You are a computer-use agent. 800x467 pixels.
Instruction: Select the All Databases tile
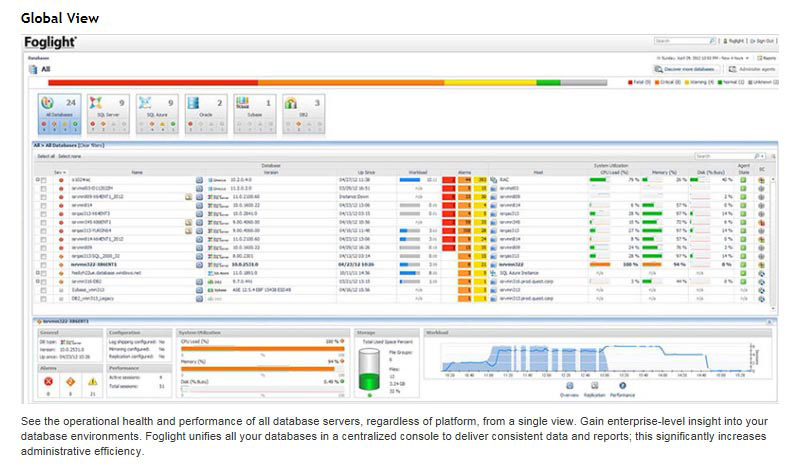(x=59, y=114)
